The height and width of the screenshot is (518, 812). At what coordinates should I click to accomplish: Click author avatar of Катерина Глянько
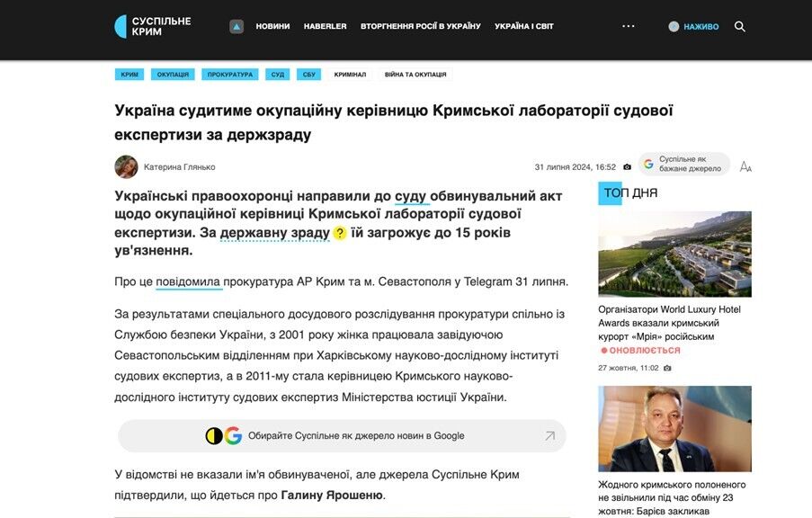(127, 166)
